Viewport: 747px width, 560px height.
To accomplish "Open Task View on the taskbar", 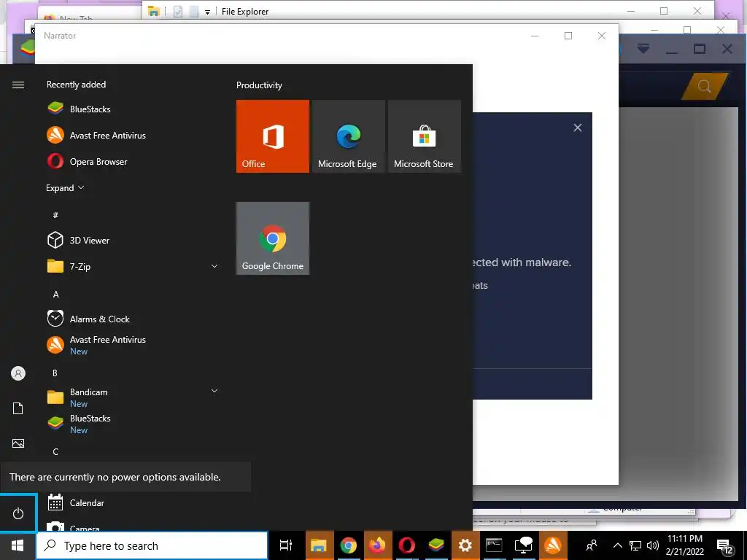I will [x=286, y=545].
